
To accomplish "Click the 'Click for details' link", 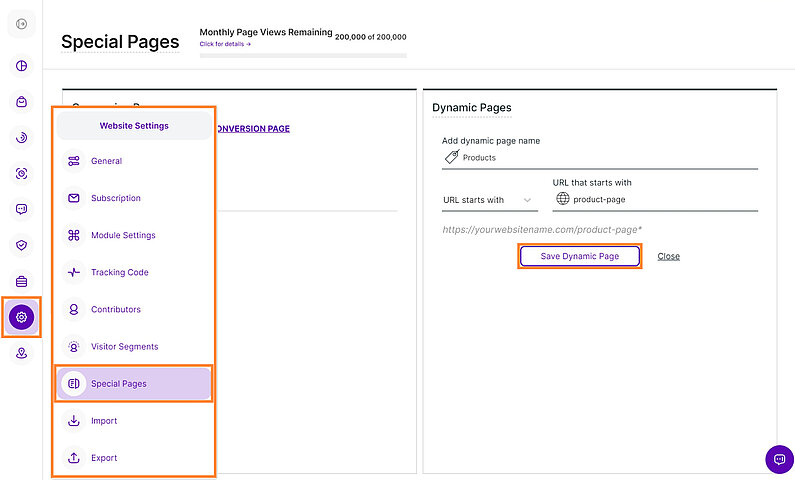I will (x=225, y=44).
